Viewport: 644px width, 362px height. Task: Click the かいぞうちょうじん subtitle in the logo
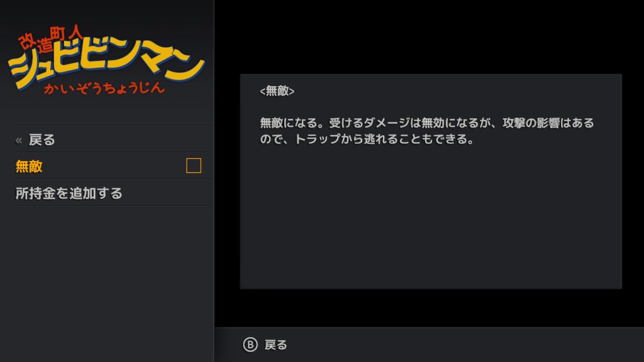coord(104,88)
